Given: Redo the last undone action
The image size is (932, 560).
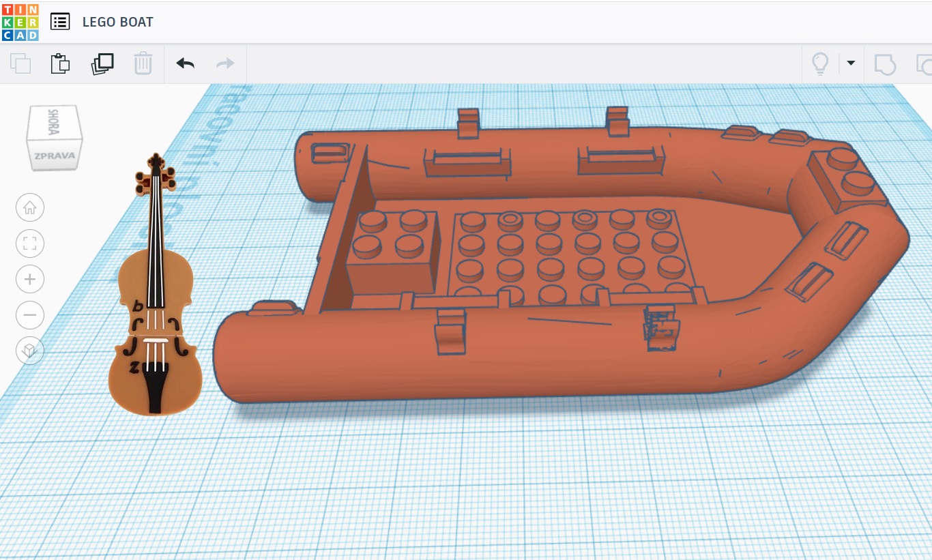Looking at the screenshot, I should tap(224, 62).
